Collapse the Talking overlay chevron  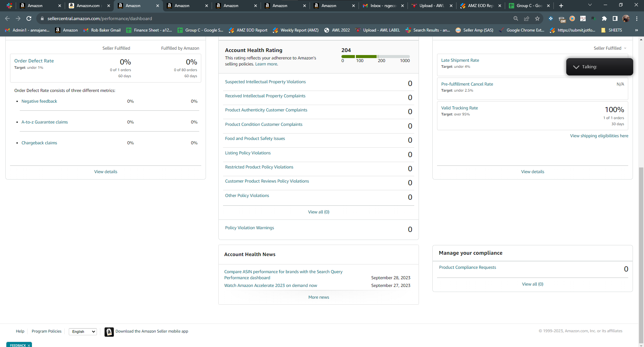tap(576, 67)
